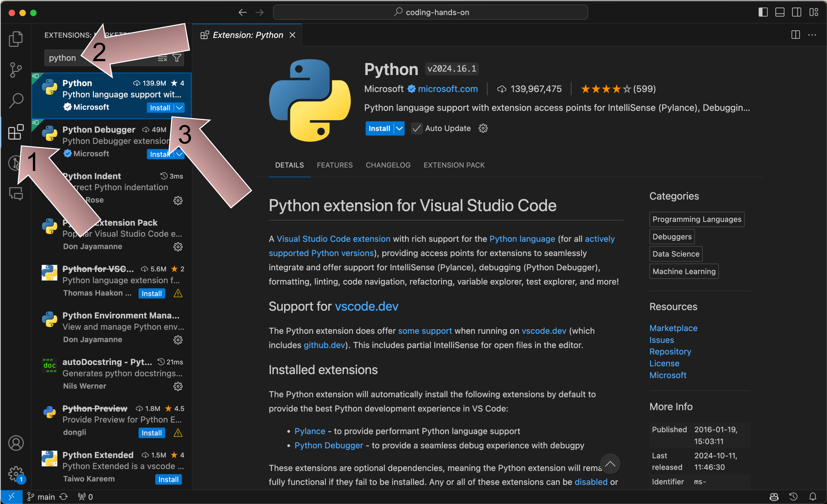Open the Manage gear menu in activity bar
This screenshot has height=504, width=827.
point(16,474)
